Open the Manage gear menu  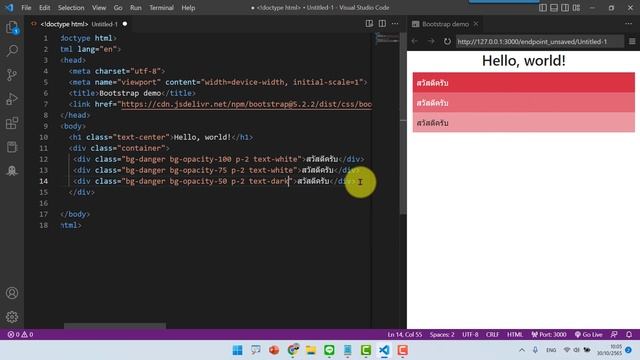click(12, 317)
